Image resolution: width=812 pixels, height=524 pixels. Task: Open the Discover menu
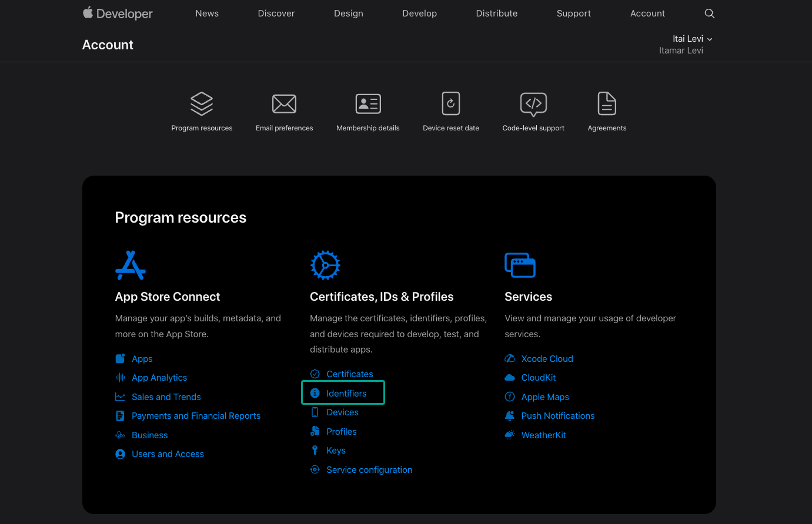point(276,14)
